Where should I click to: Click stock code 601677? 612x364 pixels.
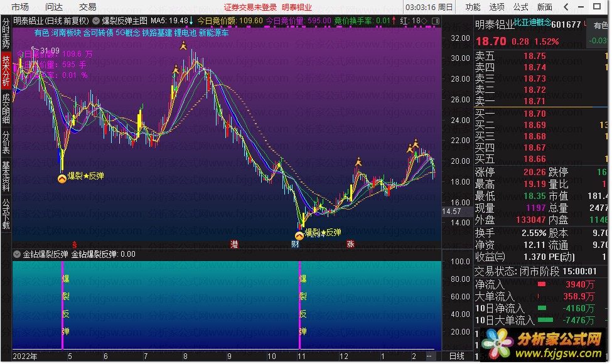[566, 24]
